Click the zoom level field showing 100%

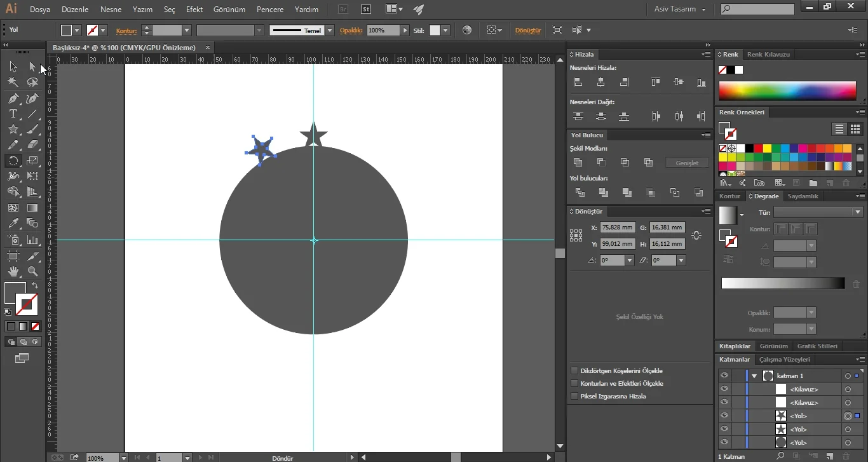[102, 458]
